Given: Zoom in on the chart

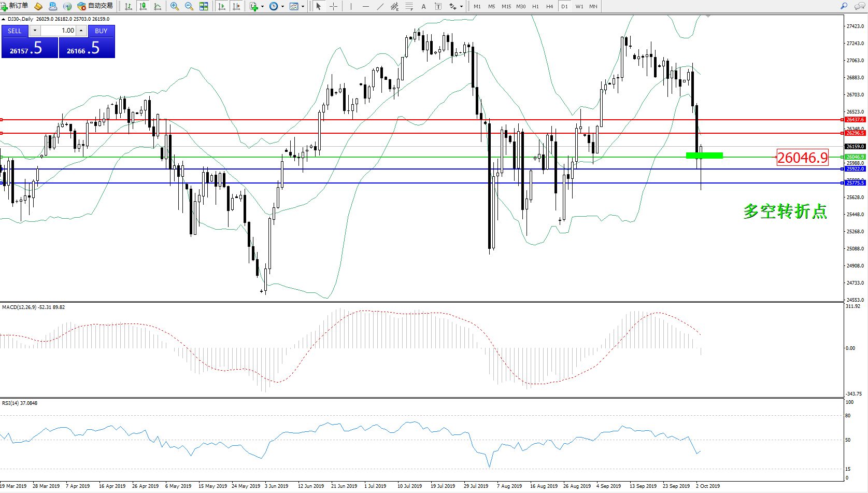Looking at the screenshot, I should [175, 6].
